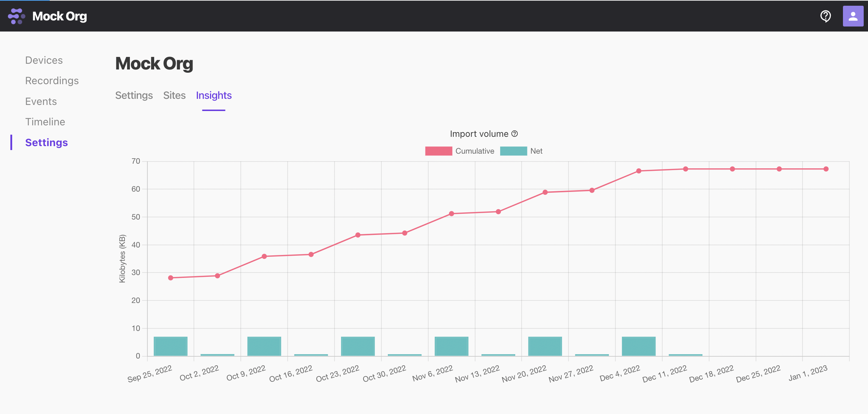
Task: Go to Recordings in the sidebar
Action: point(52,81)
